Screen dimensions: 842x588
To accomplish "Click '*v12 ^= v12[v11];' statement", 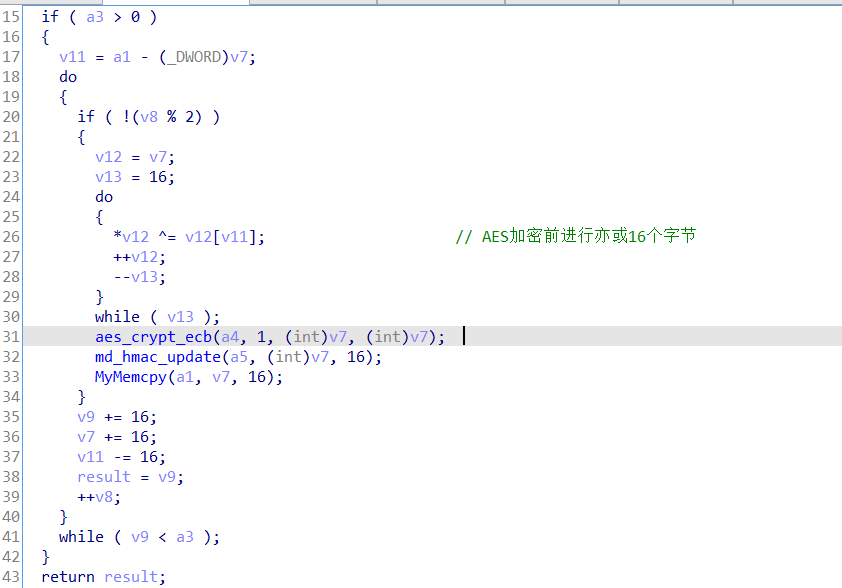I will tap(189, 237).
